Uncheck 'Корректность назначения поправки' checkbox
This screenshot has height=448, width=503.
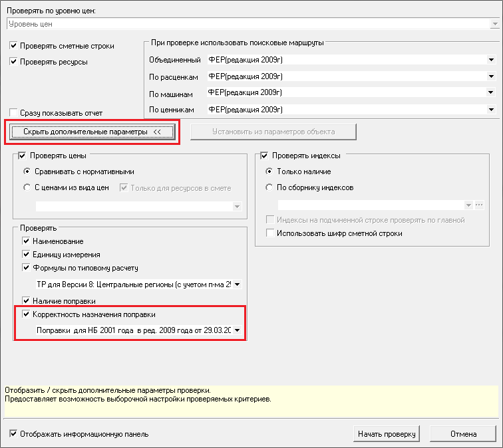point(27,314)
